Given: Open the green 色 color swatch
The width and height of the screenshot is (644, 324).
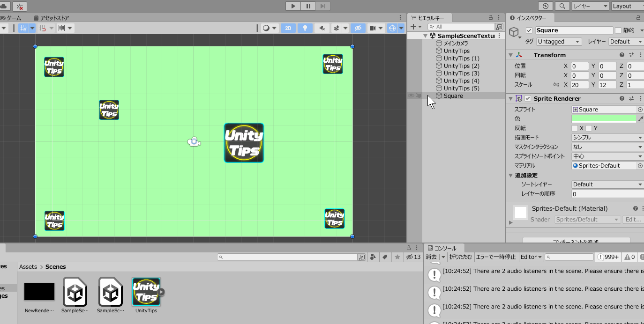Looking at the screenshot, I should point(604,119).
